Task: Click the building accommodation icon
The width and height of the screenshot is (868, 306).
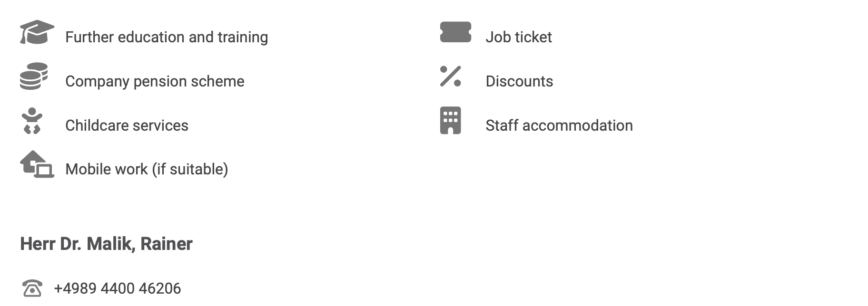Action: tap(451, 120)
